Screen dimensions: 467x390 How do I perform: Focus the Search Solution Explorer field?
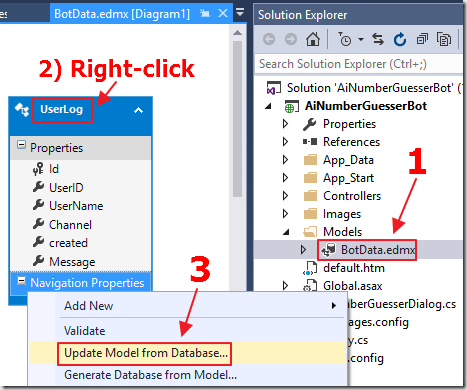359,64
